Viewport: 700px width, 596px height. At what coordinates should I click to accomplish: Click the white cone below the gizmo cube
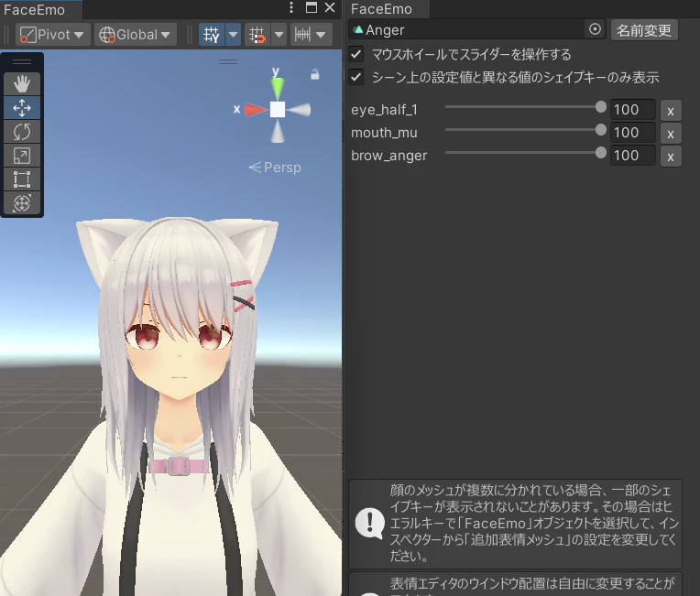pyautogui.click(x=278, y=131)
